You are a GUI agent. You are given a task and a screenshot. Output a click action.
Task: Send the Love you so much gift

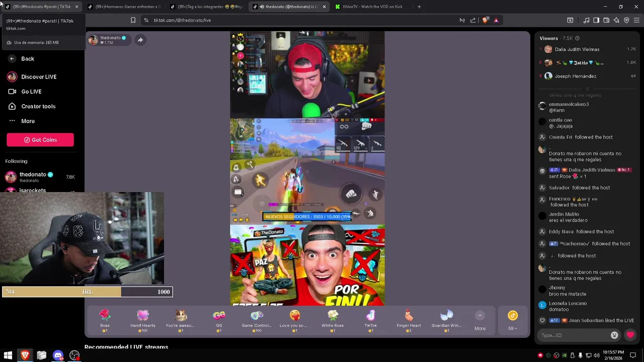[295, 320]
